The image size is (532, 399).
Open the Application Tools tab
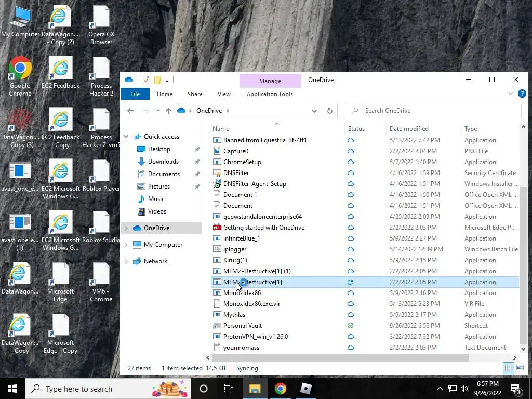coord(270,94)
